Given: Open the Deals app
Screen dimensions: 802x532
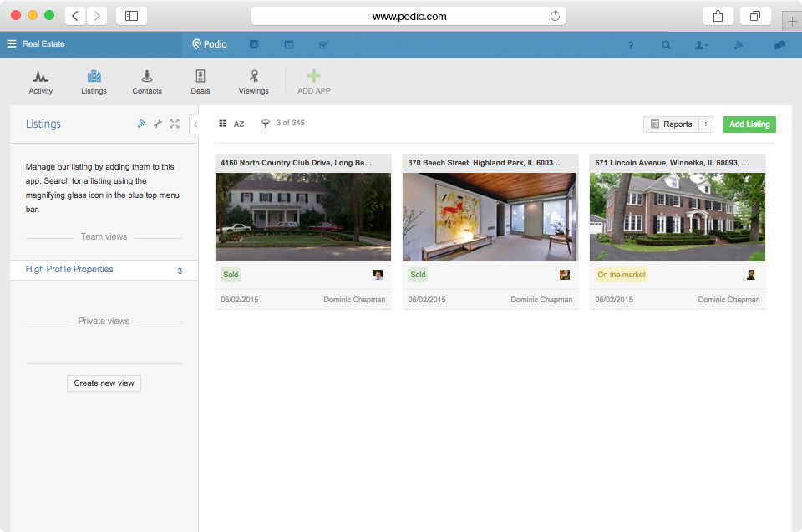Looking at the screenshot, I should point(200,81).
